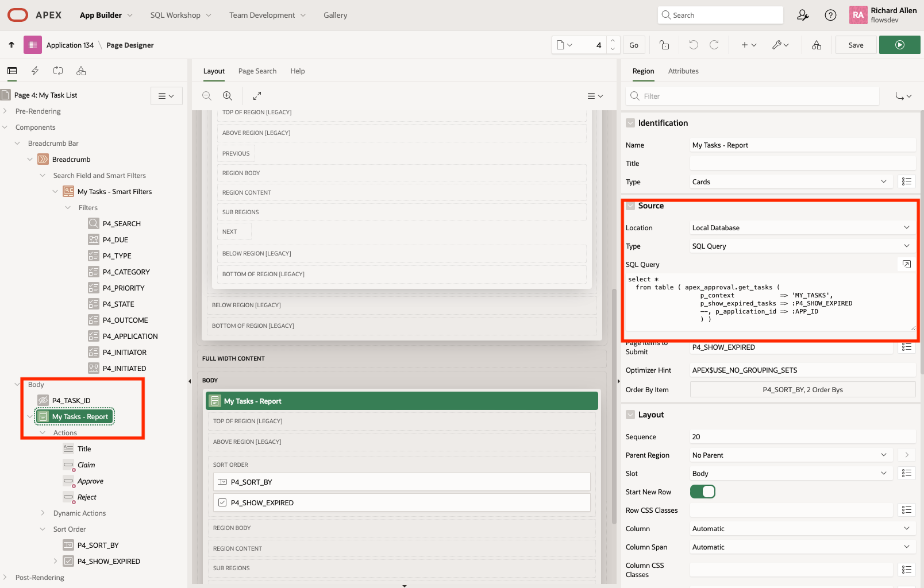Click the Go button

634,45
